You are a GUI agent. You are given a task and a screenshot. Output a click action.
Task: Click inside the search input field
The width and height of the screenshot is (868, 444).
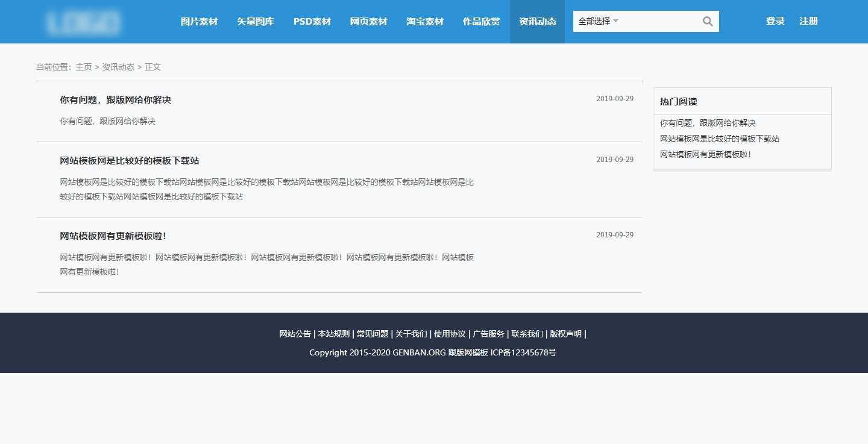click(657, 21)
